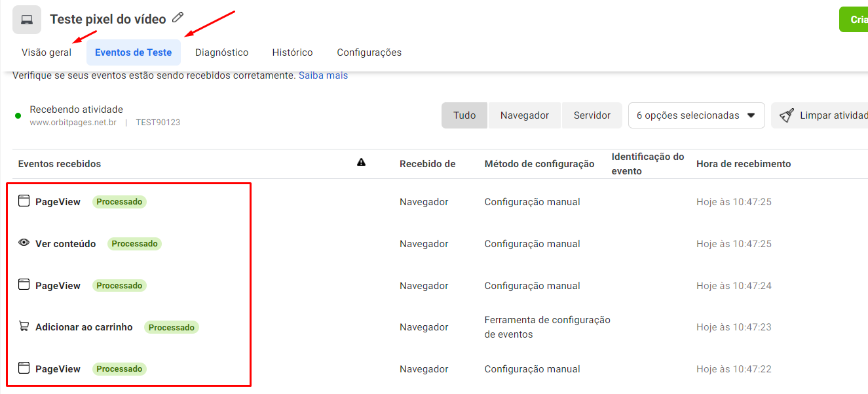Select the Tudo filter
This screenshot has width=868, height=394.
[x=464, y=115]
